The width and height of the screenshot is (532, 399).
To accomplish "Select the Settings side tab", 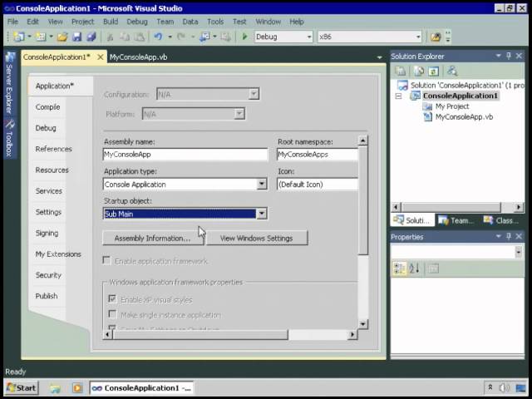I will tap(48, 212).
